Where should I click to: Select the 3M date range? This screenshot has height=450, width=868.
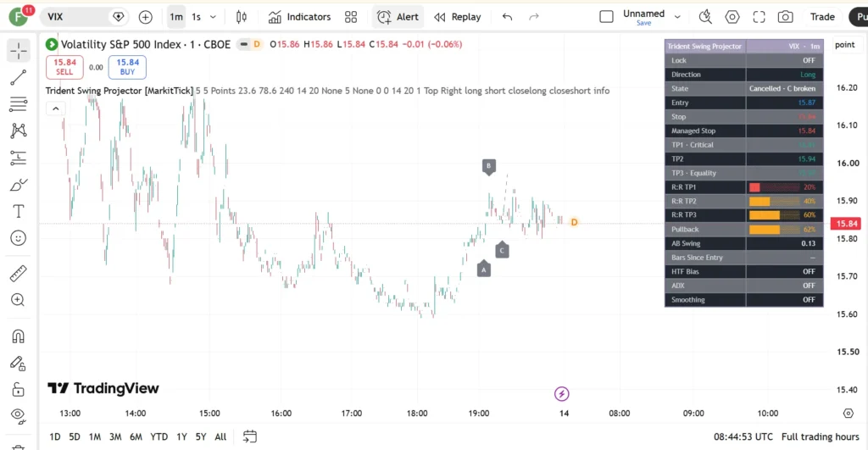click(115, 436)
